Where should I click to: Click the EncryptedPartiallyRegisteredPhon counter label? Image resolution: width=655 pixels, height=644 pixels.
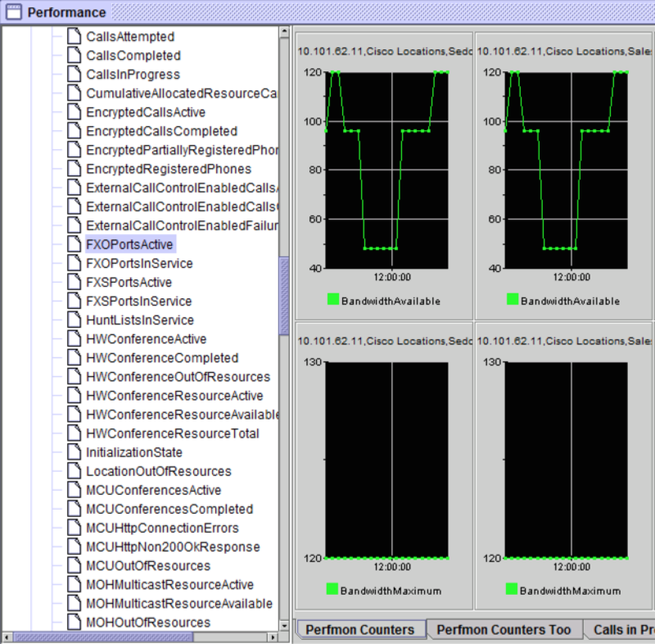[182, 150]
